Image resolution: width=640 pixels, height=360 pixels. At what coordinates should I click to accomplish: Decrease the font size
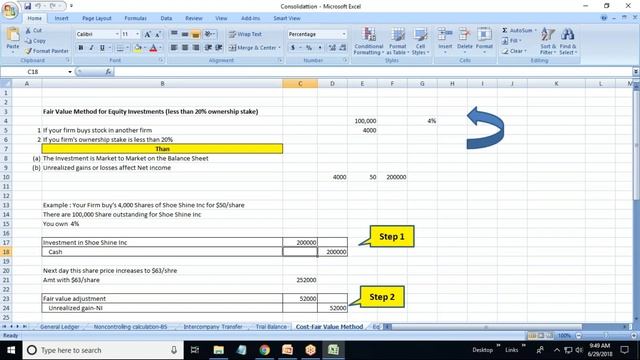(x=158, y=34)
